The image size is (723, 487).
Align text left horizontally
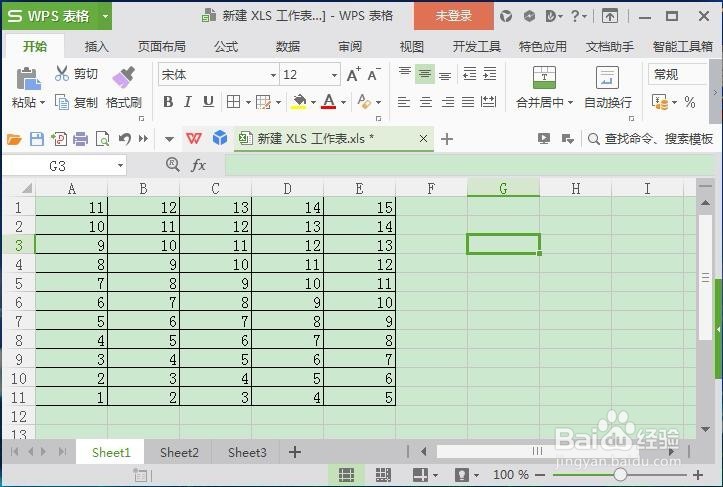(404, 102)
